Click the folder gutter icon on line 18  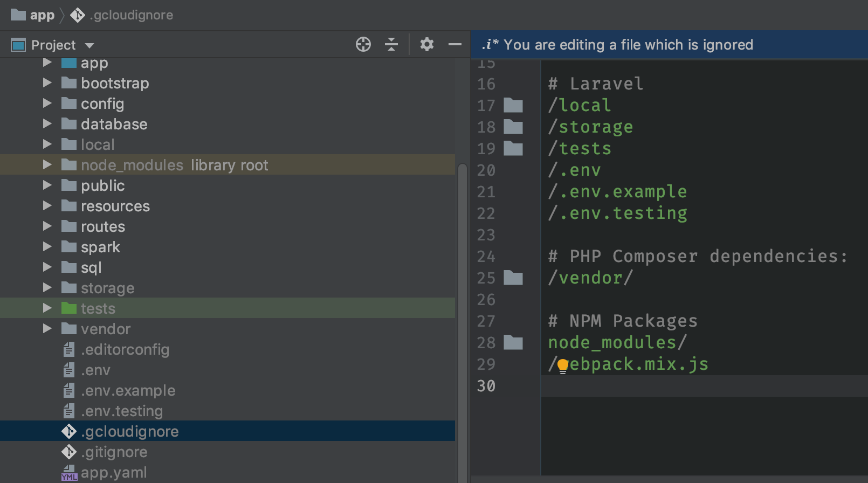[x=513, y=127]
